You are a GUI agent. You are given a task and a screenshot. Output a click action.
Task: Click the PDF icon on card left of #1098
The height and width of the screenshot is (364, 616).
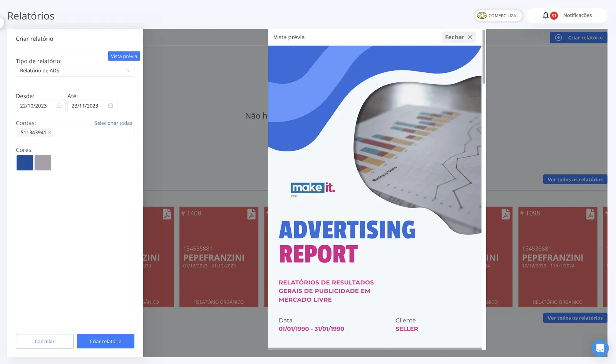coord(506,214)
